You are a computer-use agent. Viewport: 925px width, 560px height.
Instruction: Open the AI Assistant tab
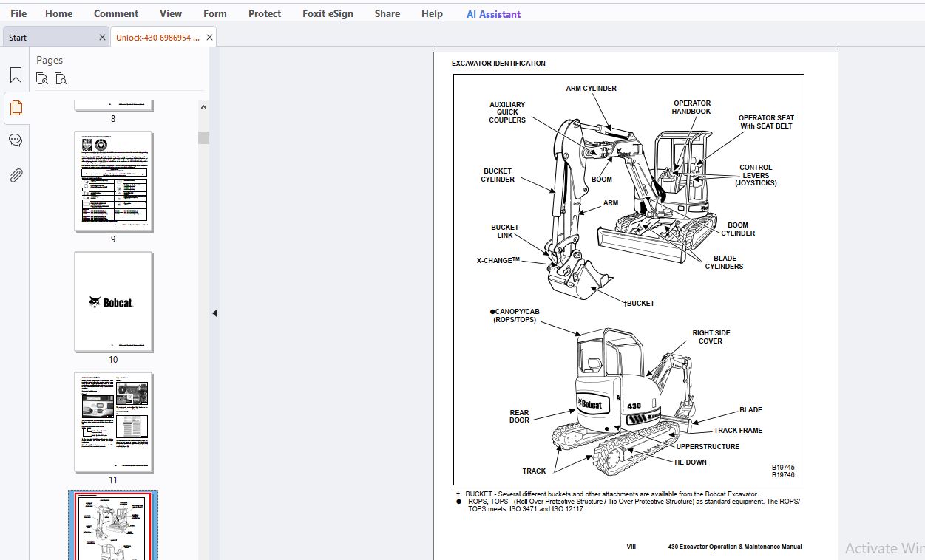(x=493, y=14)
